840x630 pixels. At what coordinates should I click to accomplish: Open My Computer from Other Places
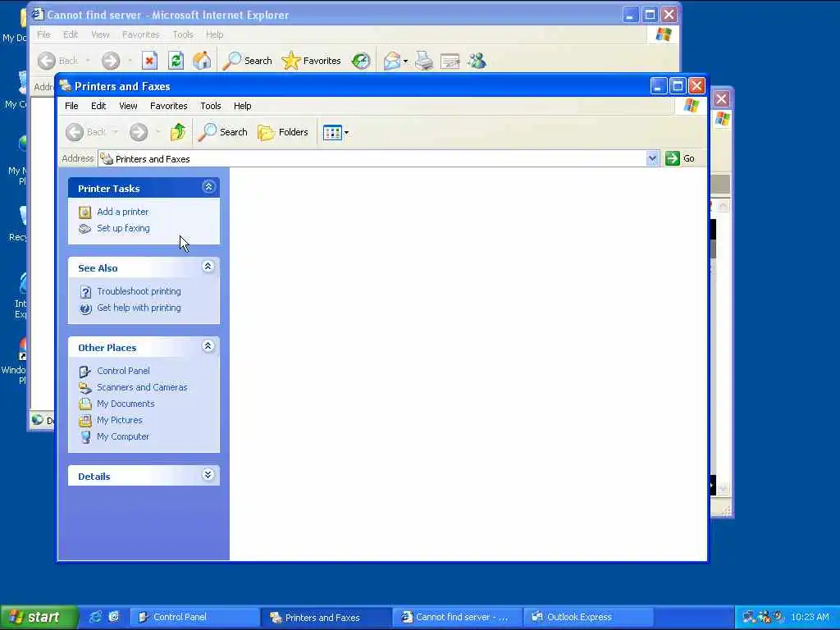click(123, 436)
